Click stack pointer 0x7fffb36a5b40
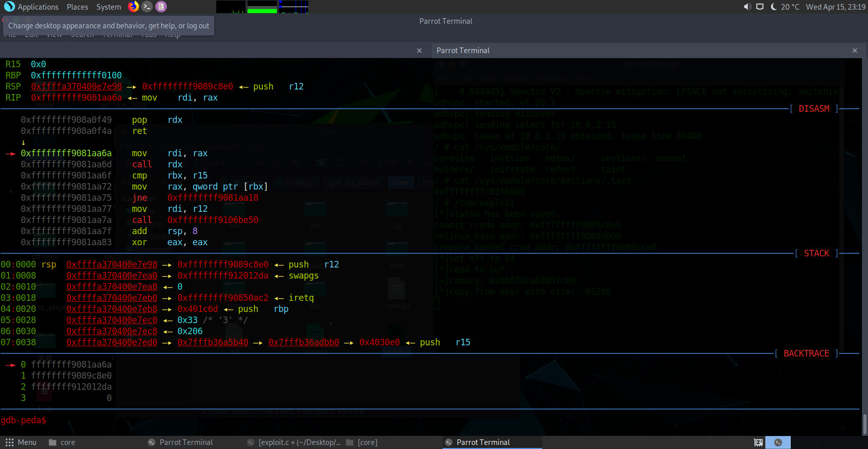 pos(213,342)
